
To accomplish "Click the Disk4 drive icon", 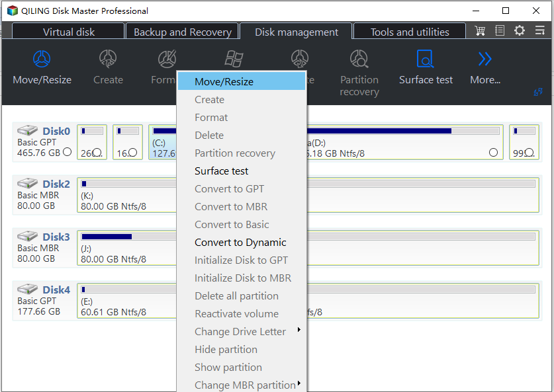I will (x=28, y=289).
